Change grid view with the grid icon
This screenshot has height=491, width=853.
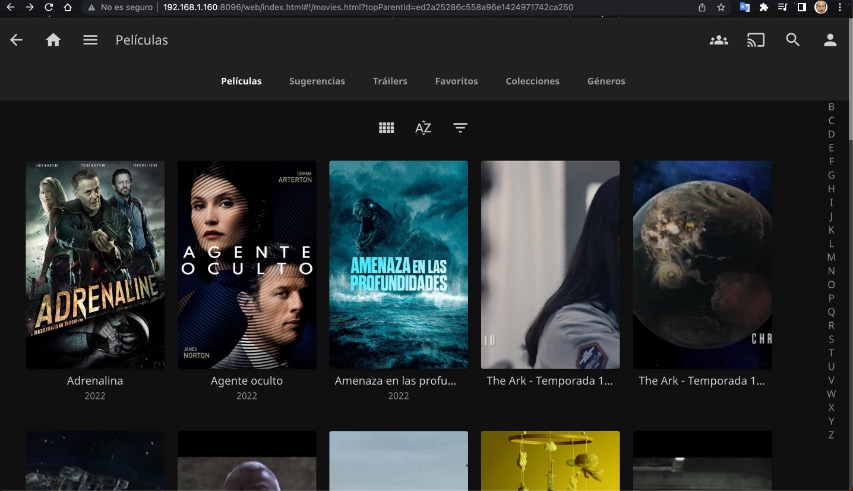386,128
